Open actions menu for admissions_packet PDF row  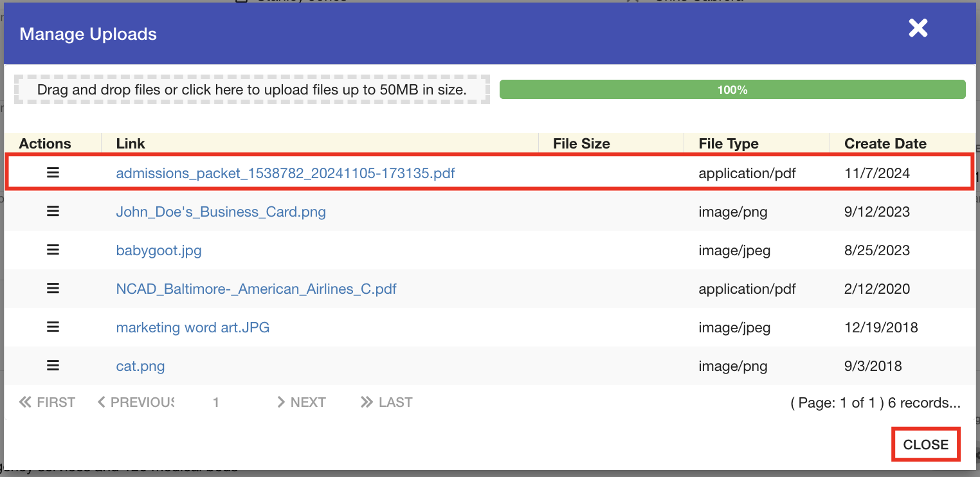53,173
